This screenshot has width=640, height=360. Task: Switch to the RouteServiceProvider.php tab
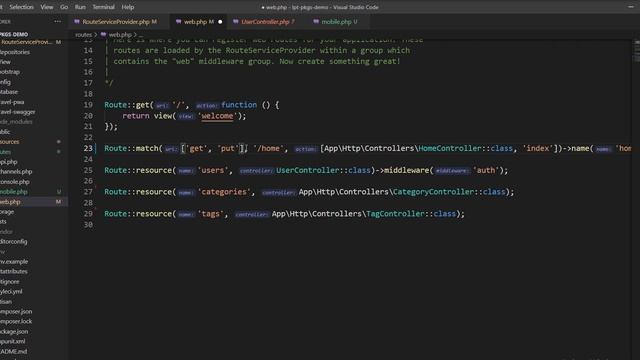118,22
